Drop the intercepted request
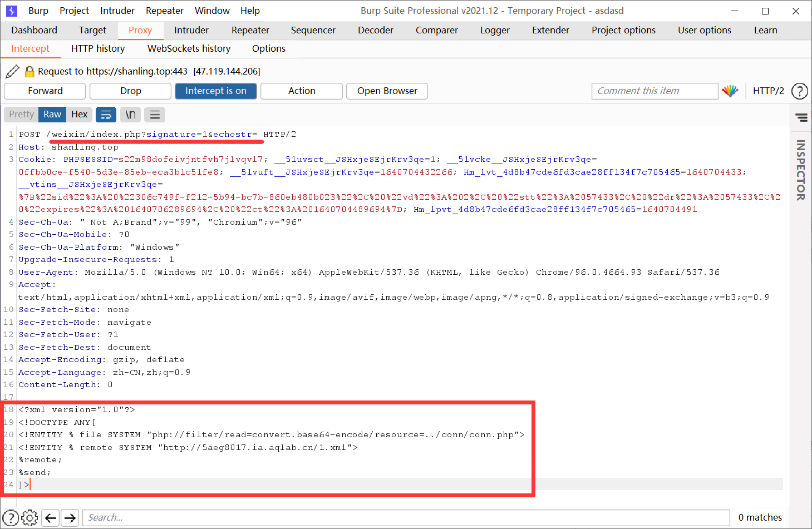The width and height of the screenshot is (812, 529). coord(131,91)
